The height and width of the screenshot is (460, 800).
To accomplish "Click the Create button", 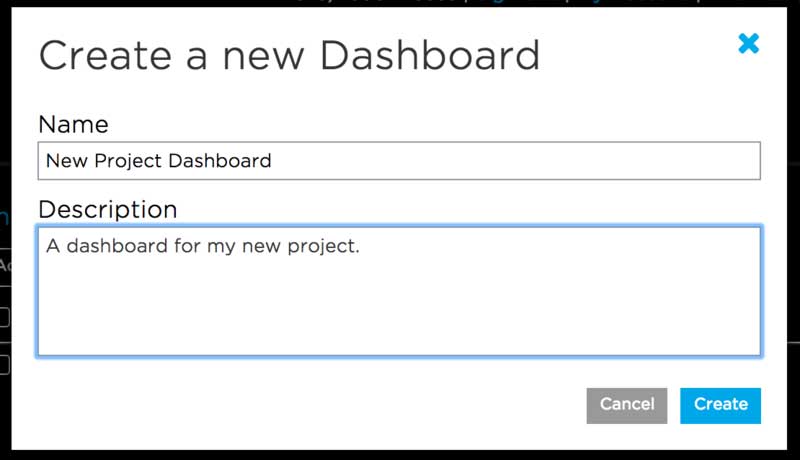I will pyautogui.click(x=720, y=405).
